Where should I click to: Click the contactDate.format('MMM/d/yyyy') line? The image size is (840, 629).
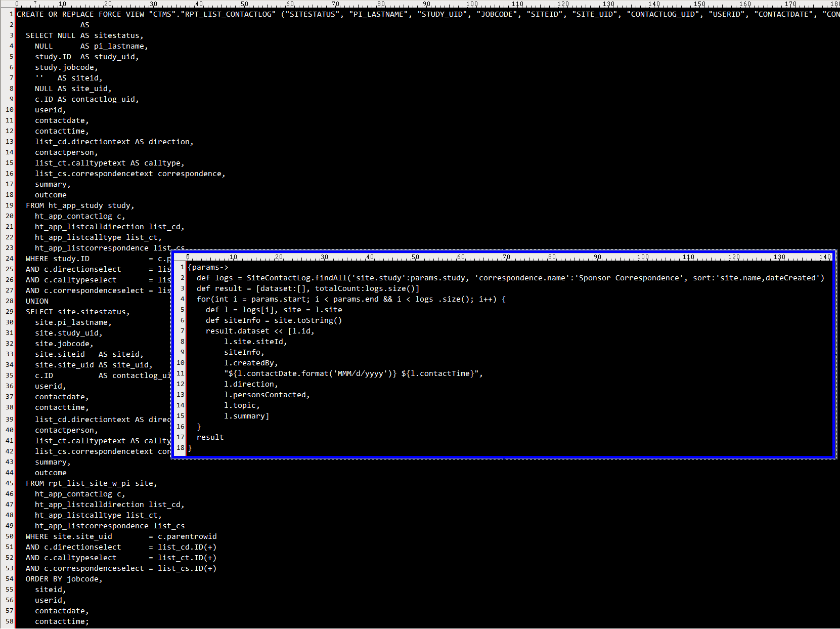pos(353,373)
